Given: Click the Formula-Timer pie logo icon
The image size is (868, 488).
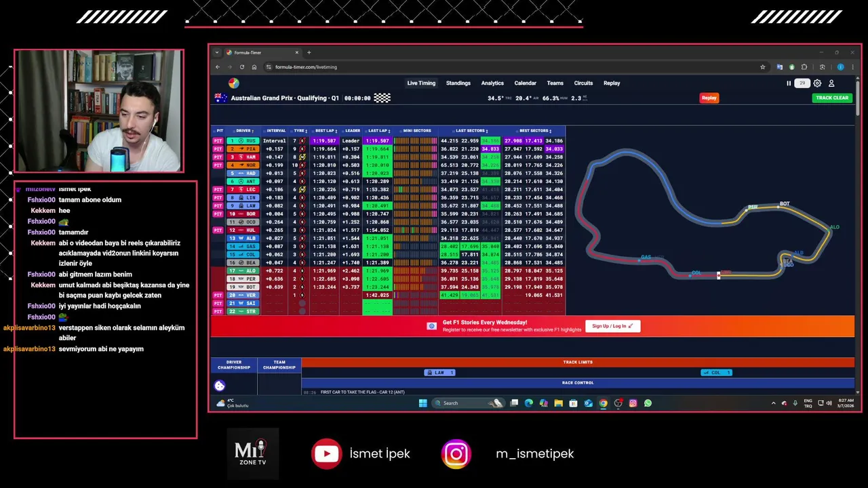Looking at the screenshot, I should click(233, 83).
